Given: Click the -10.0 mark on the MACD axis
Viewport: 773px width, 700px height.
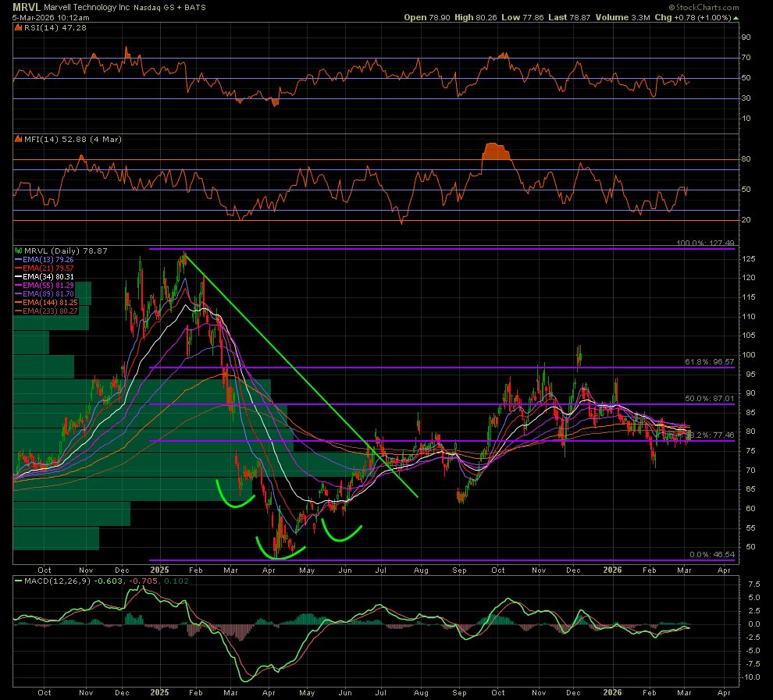Looking at the screenshot, I should 750,677.
